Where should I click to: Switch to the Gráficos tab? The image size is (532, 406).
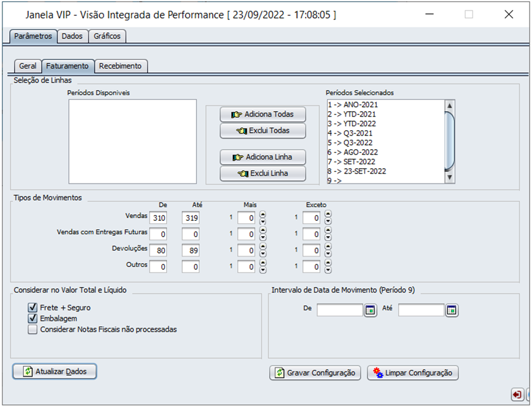point(107,36)
